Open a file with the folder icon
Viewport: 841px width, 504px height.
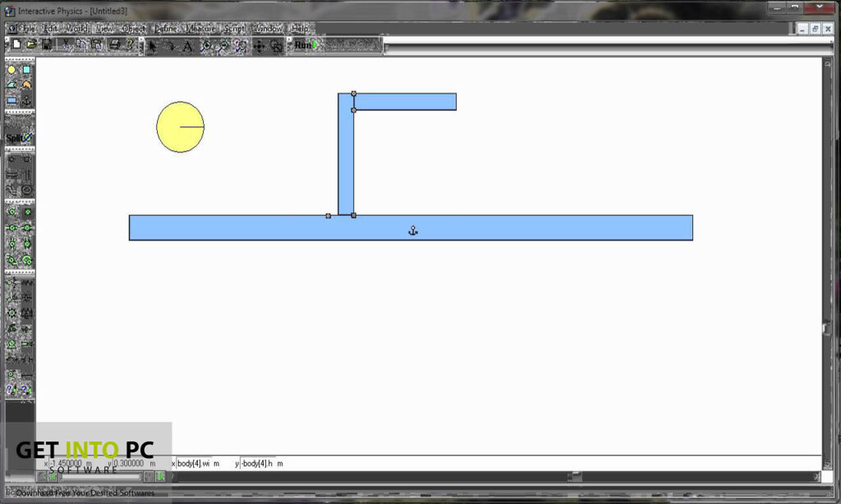(32, 45)
